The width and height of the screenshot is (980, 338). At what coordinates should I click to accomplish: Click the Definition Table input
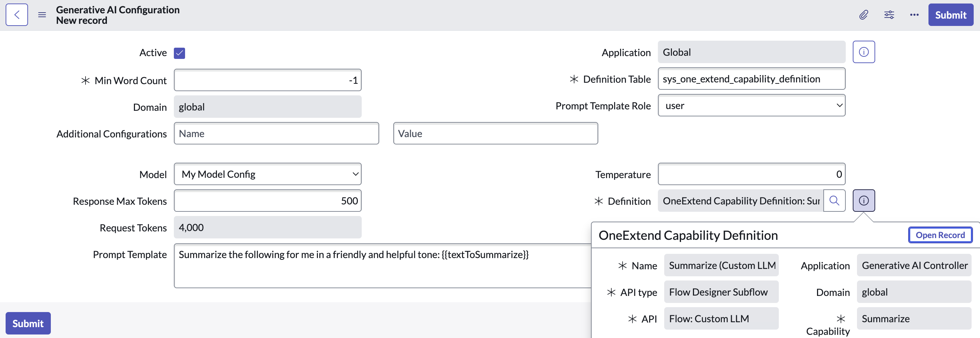(x=751, y=79)
